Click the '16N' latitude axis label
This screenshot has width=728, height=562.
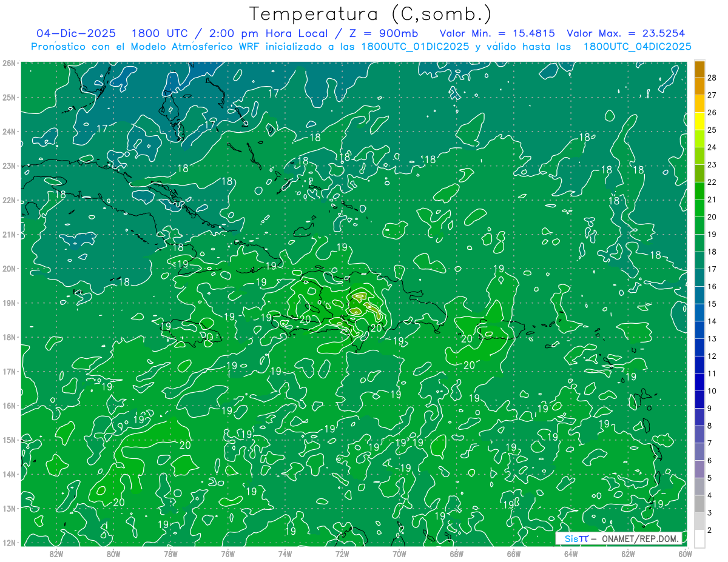point(8,406)
